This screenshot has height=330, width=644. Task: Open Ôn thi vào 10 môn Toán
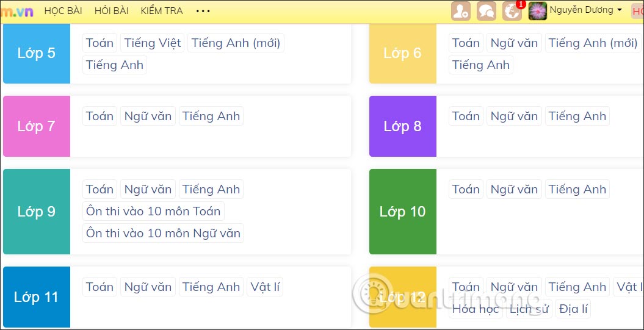tap(153, 211)
